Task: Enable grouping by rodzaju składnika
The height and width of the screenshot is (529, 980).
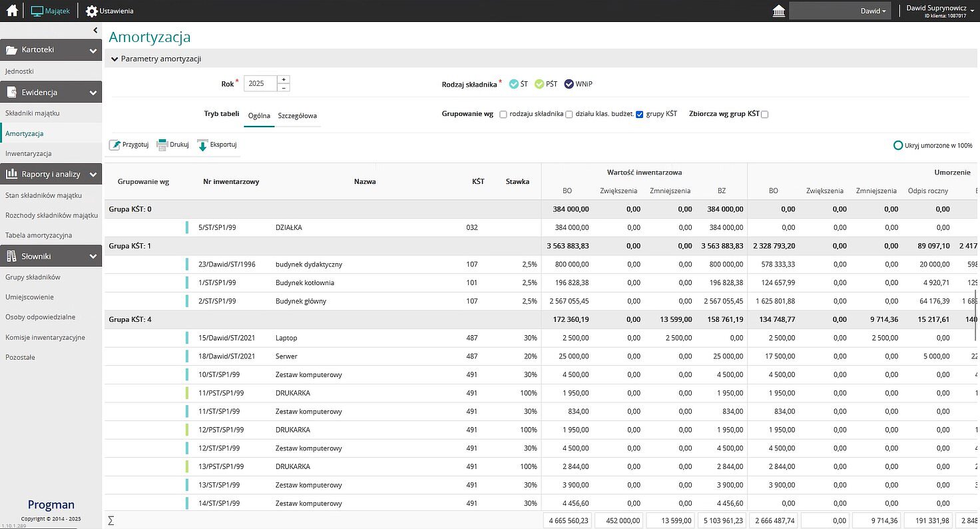Action: tap(503, 115)
